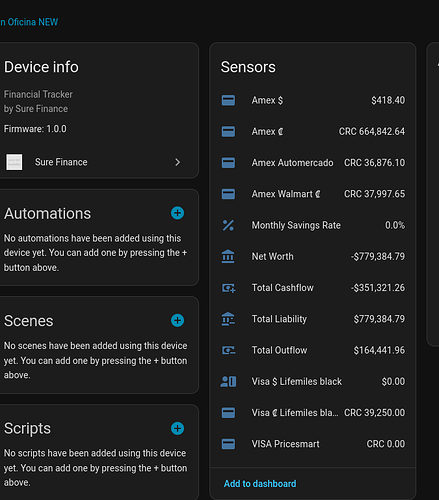This screenshot has height=500, width=439.
Task: Open the Amex ₡ CRC 664,842.64 sensor
Action: coord(313,131)
